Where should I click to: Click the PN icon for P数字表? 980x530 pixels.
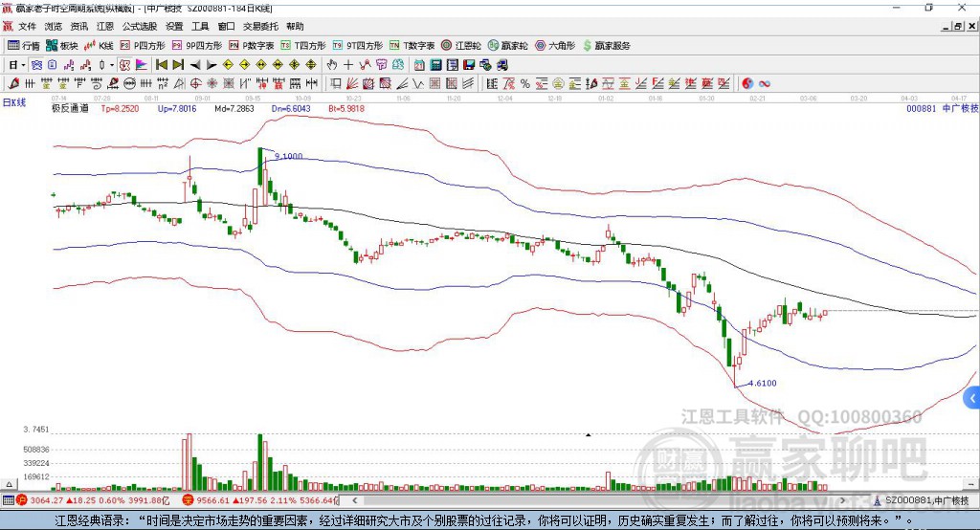234,46
